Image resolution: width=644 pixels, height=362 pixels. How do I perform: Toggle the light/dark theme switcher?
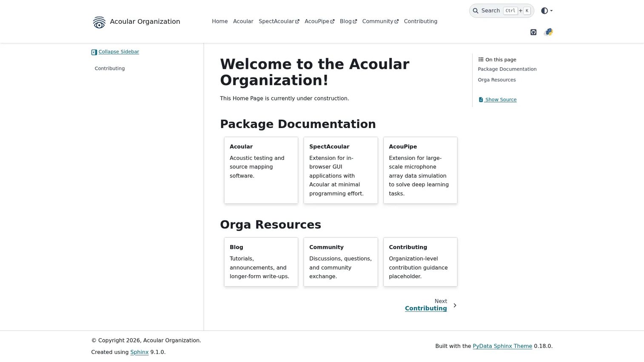pos(547,11)
